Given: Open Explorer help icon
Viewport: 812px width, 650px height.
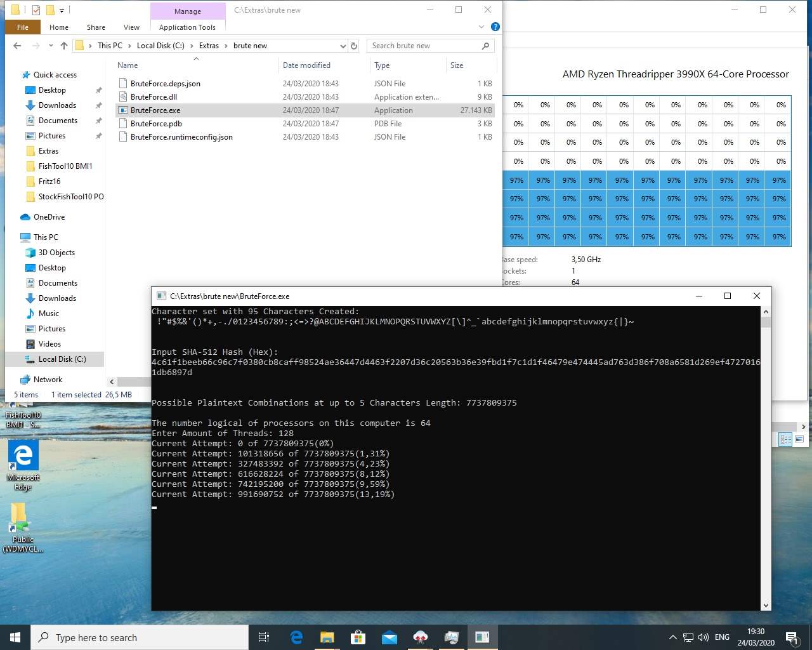Looking at the screenshot, I should (x=495, y=27).
